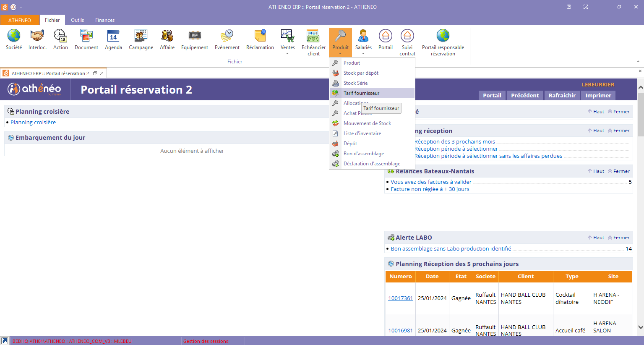Screen dimensions: 644x345
Task: Click the Client column header
Action: pyautogui.click(x=526, y=277)
